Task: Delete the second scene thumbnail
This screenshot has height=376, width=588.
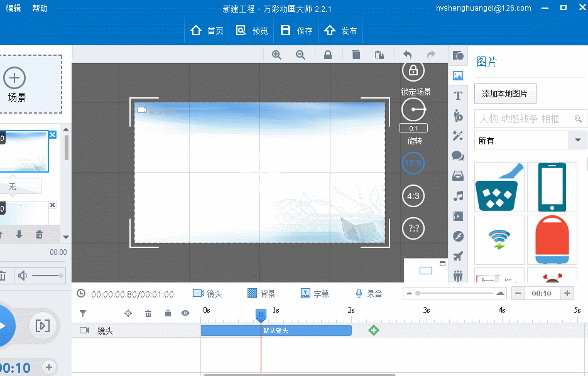Action: (53, 205)
